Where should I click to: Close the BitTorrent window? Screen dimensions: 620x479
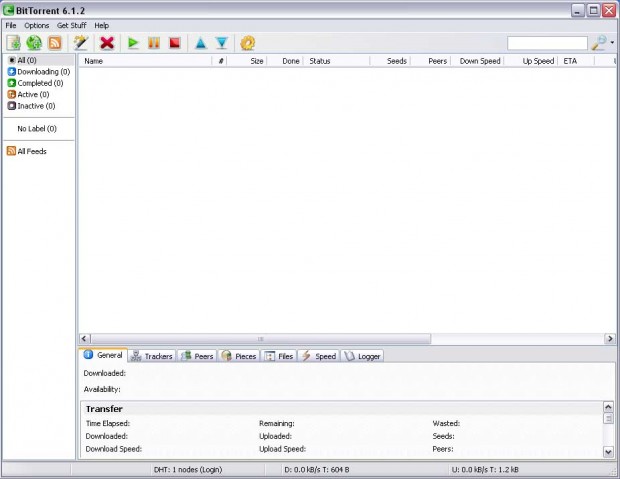click(609, 10)
